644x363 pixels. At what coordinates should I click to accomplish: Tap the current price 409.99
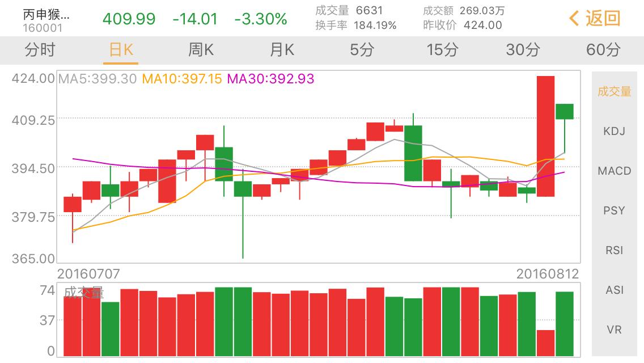tap(129, 19)
